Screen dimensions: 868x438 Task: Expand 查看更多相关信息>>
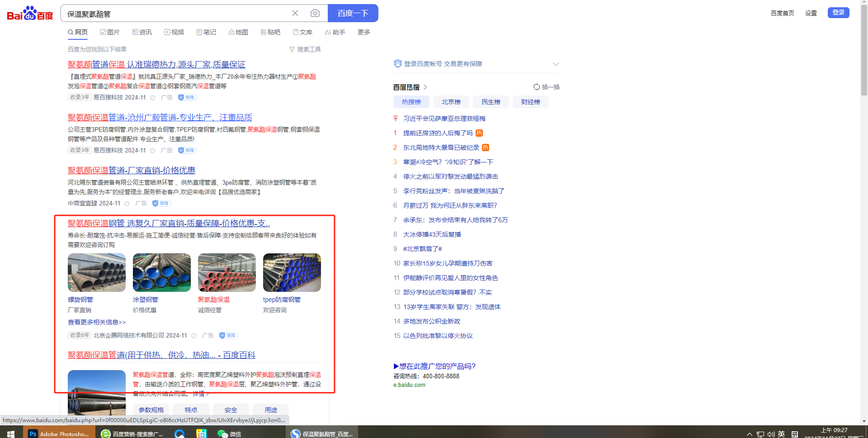coord(97,322)
